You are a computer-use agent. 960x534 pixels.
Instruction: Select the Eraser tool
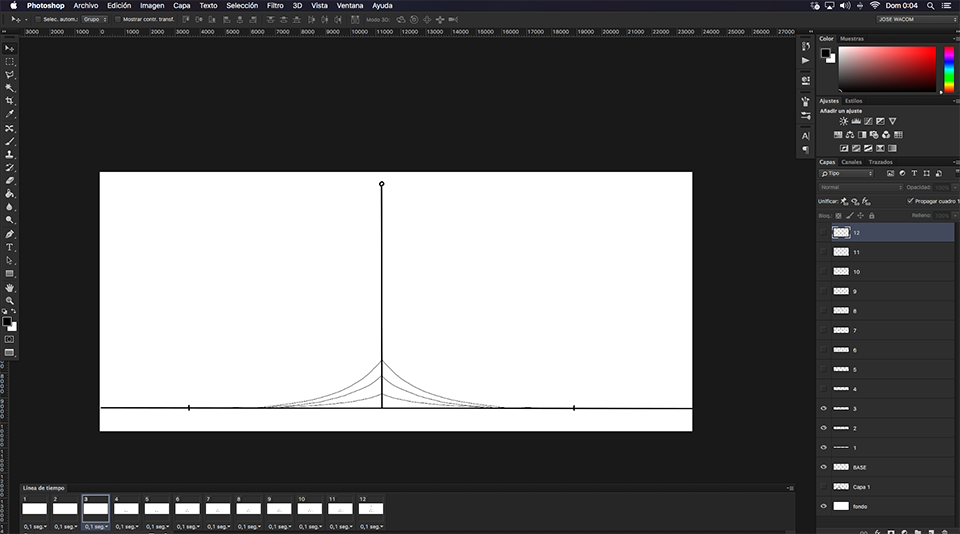(9, 181)
